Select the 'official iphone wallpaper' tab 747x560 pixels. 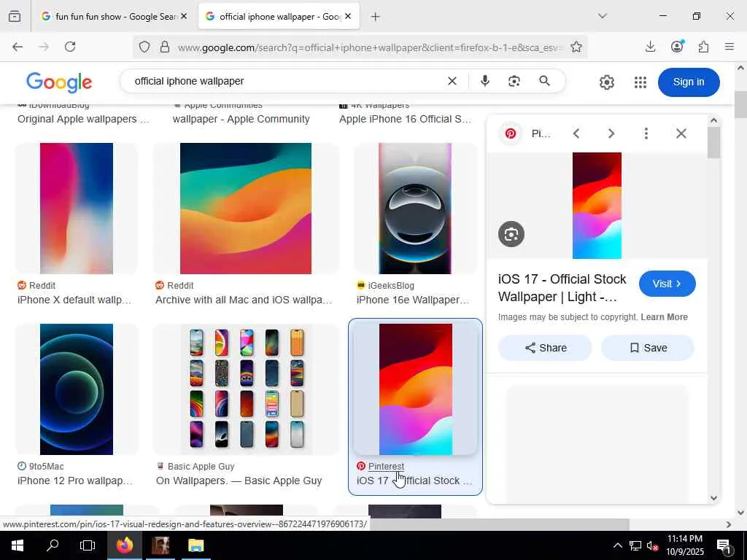point(279,16)
